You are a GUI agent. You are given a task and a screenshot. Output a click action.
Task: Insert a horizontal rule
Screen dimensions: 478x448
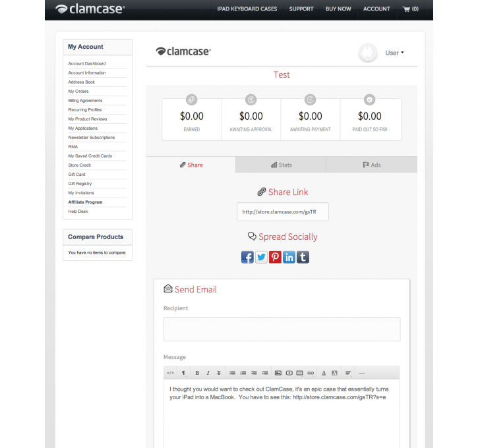coord(362,373)
